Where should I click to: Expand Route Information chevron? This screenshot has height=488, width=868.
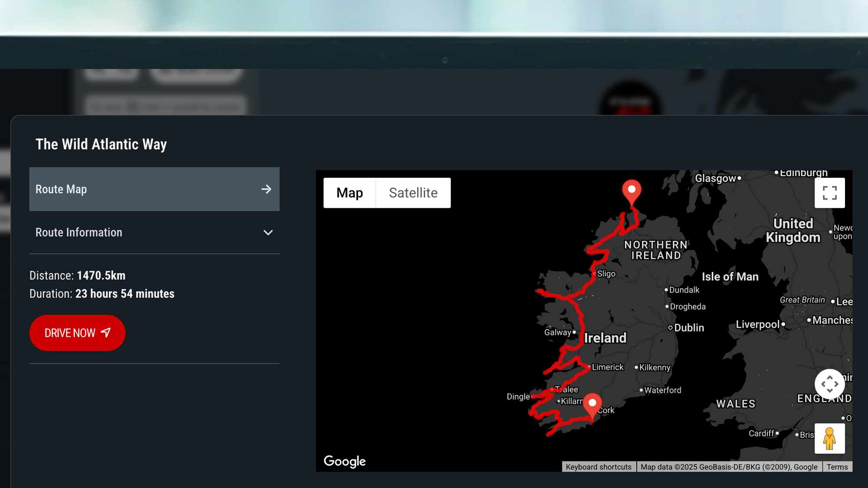click(x=268, y=233)
